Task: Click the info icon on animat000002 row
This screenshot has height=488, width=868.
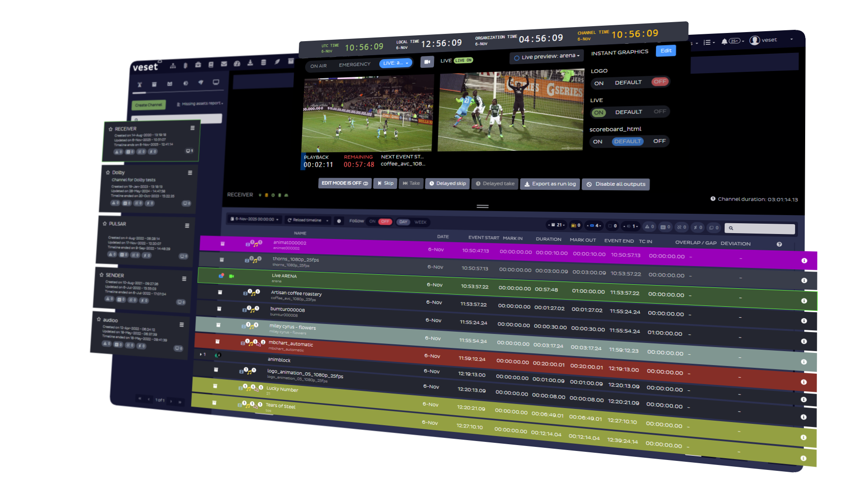Action: point(804,261)
